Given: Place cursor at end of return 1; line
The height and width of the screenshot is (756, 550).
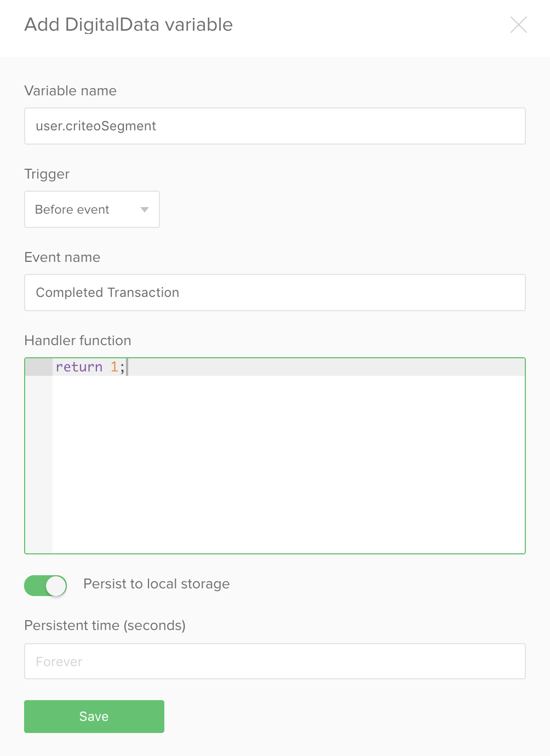Looking at the screenshot, I should [x=127, y=367].
